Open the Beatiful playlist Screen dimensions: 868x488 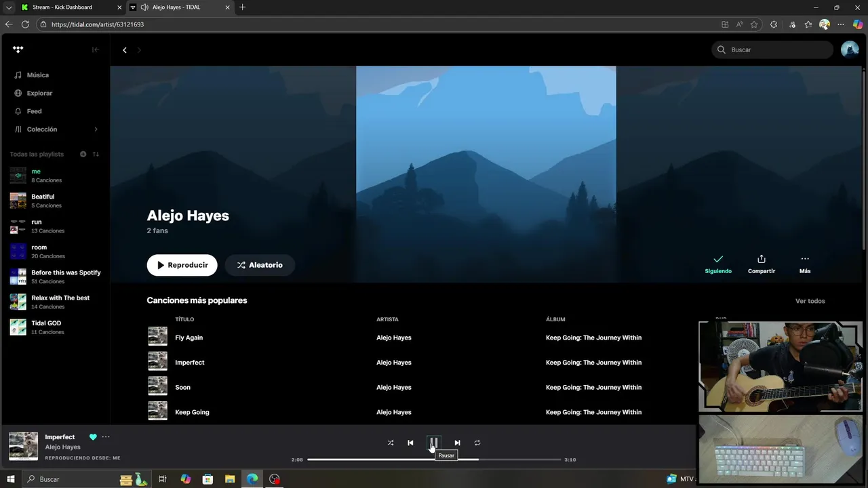coord(54,201)
